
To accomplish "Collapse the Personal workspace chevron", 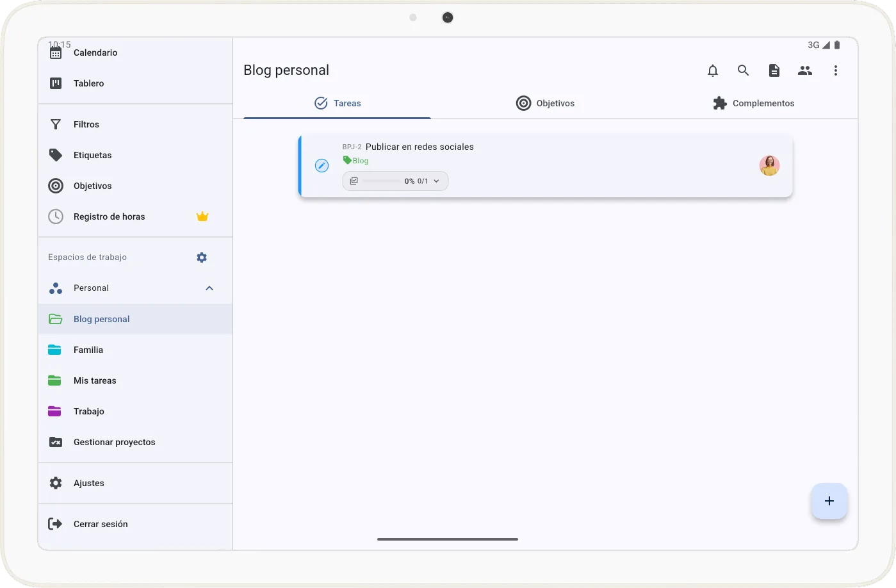I will click(209, 288).
